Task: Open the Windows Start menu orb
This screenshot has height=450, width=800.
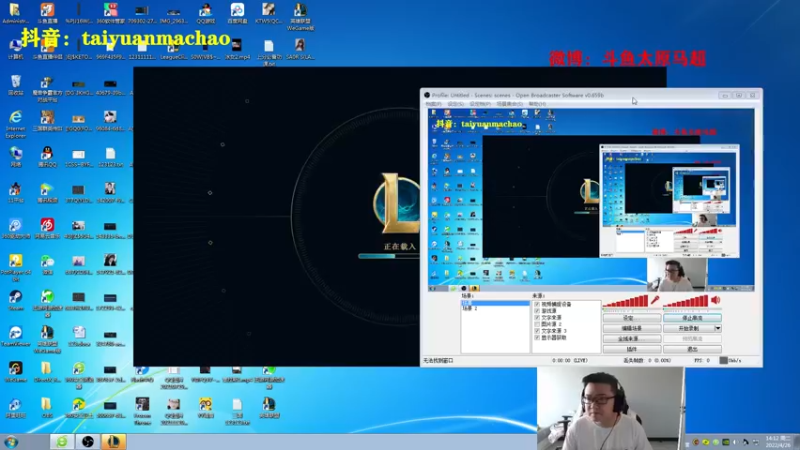Action: [11, 442]
